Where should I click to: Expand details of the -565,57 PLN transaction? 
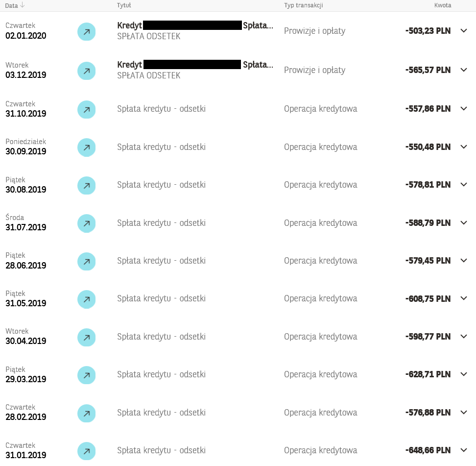(464, 70)
